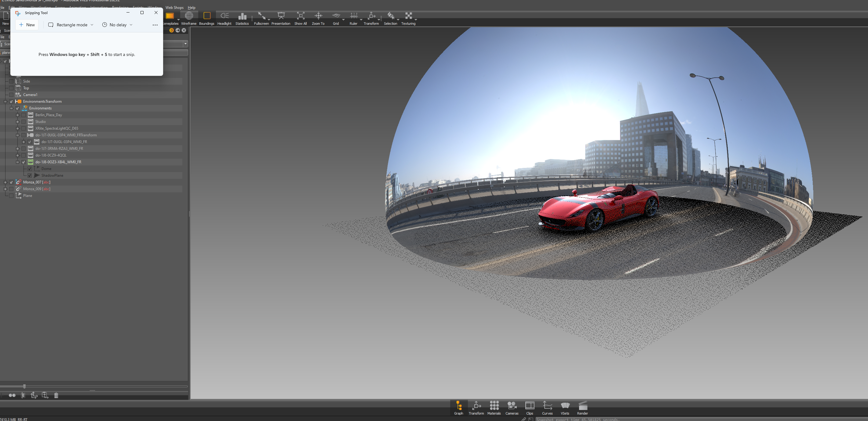This screenshot has width=868, height=421.
Task: Click New in the Snipping Tool
Action: click(27, 25)
